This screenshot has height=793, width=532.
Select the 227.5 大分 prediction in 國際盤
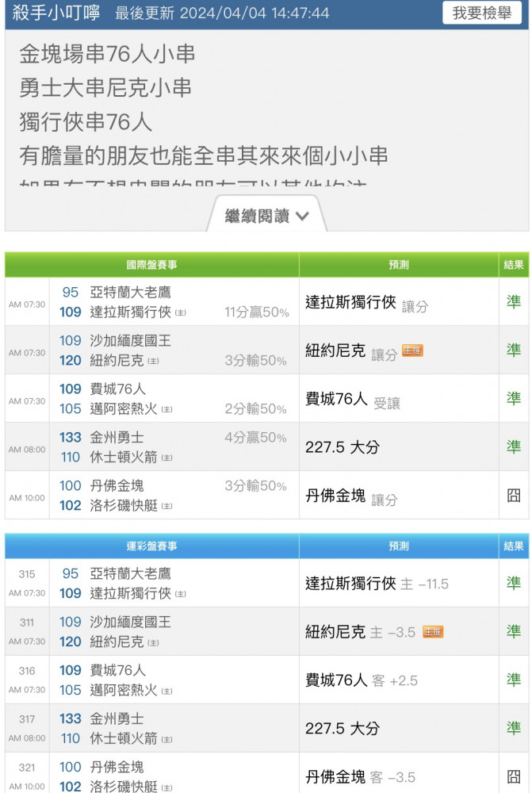click(x=343, y=447)
